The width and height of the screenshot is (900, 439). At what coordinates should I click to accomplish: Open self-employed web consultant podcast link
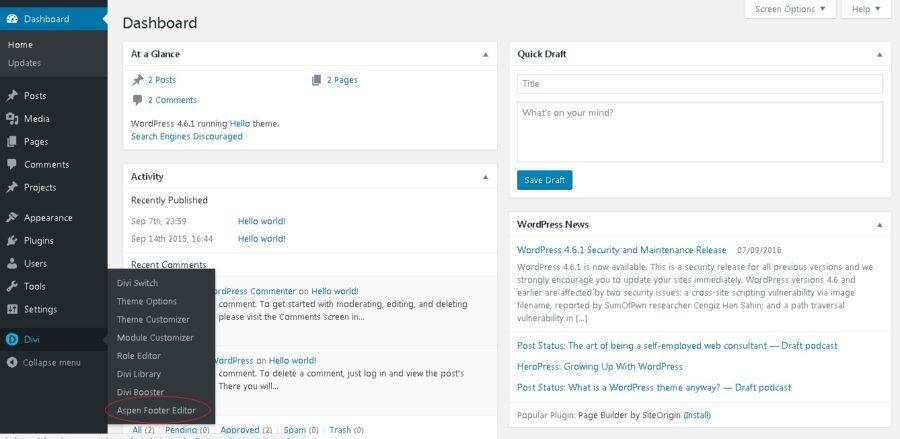(677, 345)
